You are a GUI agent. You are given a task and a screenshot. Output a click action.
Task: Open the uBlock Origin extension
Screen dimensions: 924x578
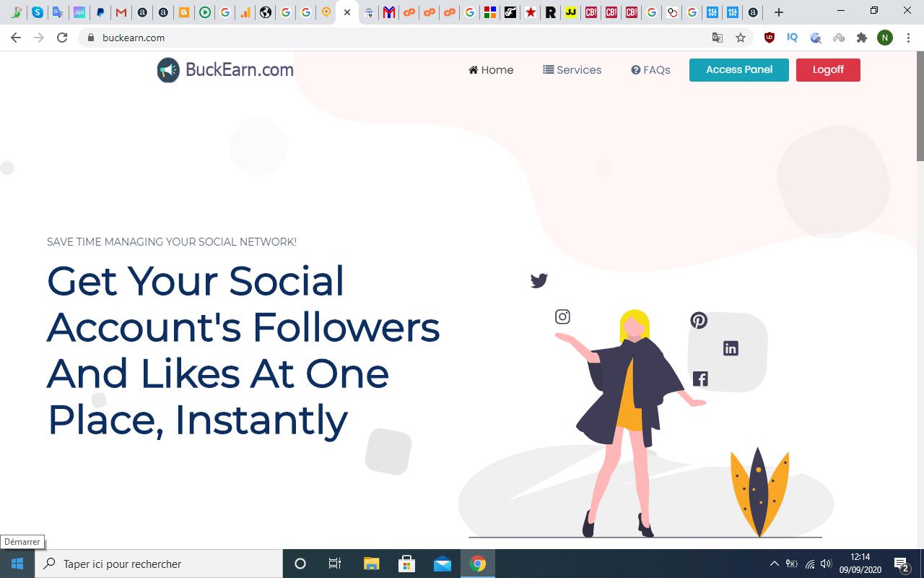[770, 38]
